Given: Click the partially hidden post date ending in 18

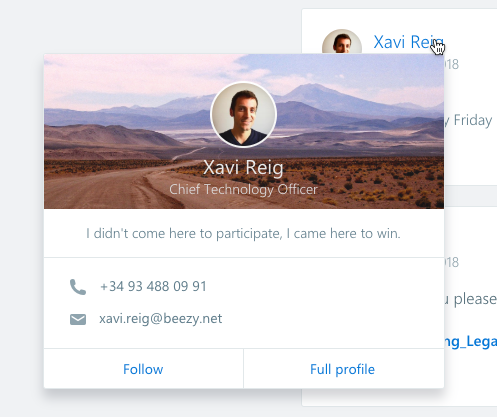Looking at the screenshot, I should tap(452, 64).
